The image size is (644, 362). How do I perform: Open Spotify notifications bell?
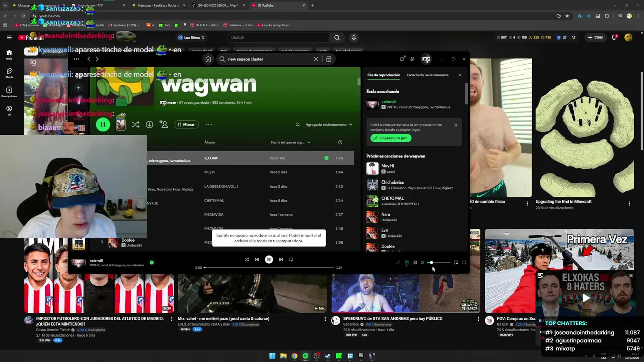[x=402, y=59]
